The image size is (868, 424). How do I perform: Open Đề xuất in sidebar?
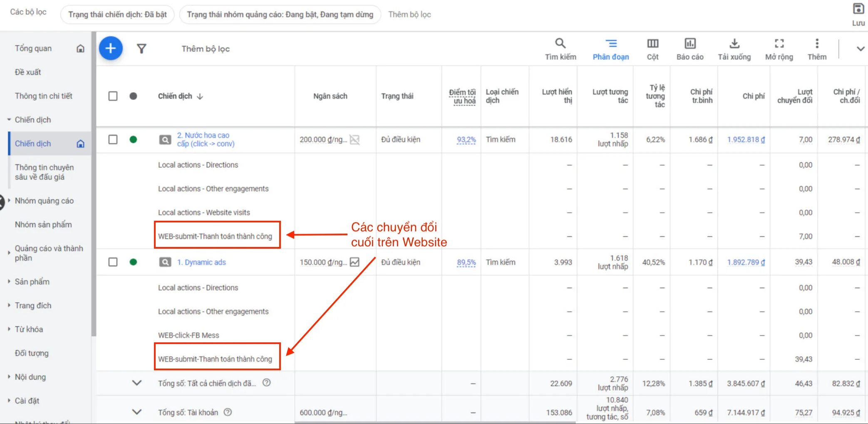click(28, 72)
